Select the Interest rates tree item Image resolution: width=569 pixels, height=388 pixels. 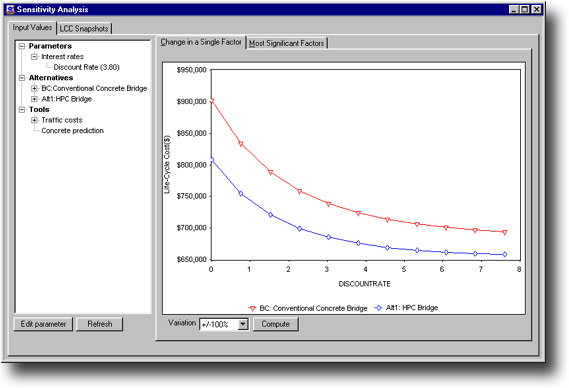pyautogui.click(x=62, y=57)
